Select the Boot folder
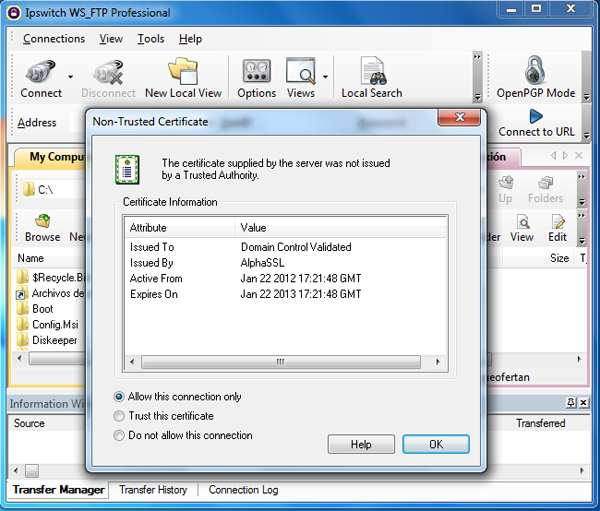The width and height of the screenshot is (600, 511). [35, 309]
